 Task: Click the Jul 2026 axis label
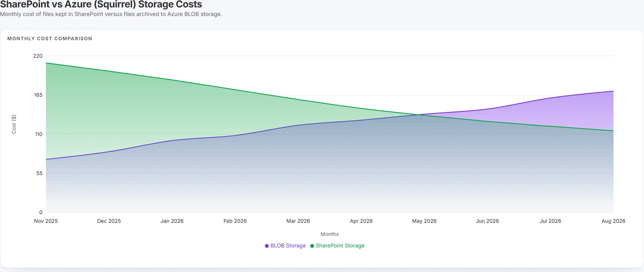(x=550, y=221)
